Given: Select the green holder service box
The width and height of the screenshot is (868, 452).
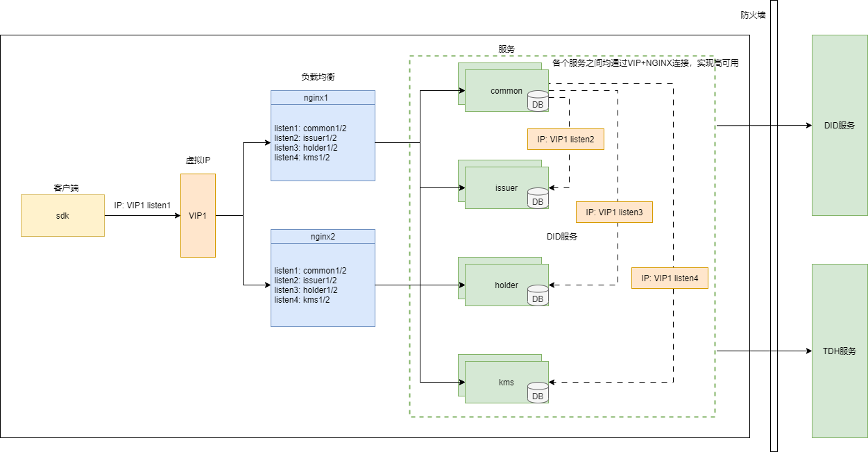Looking at the screenshot, I should click(500, 285).
